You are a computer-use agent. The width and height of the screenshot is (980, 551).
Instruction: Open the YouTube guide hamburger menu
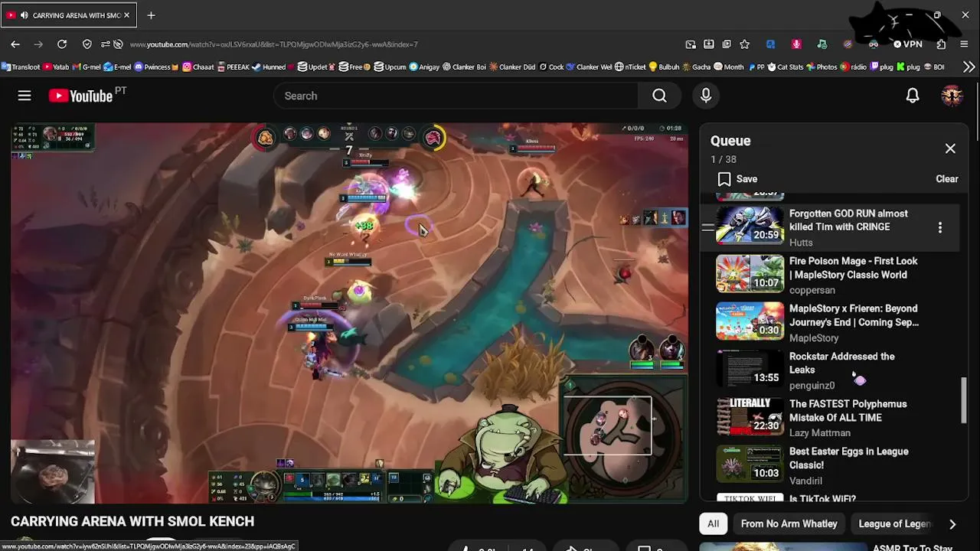[24, 96]
